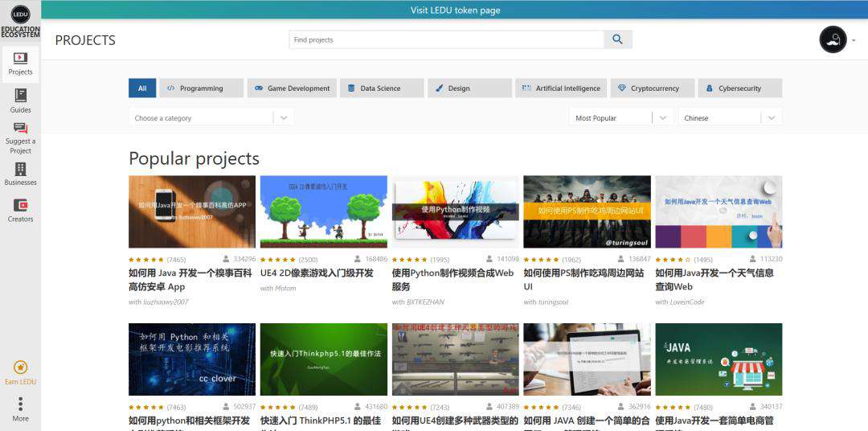Click the viewers icon beside 362916

point(621,407)
